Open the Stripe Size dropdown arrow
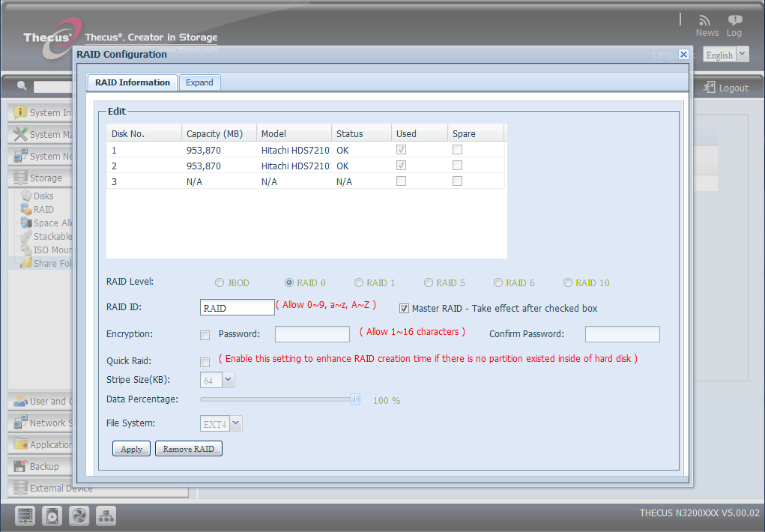This screenshot has height=532, width=765. 229,380
